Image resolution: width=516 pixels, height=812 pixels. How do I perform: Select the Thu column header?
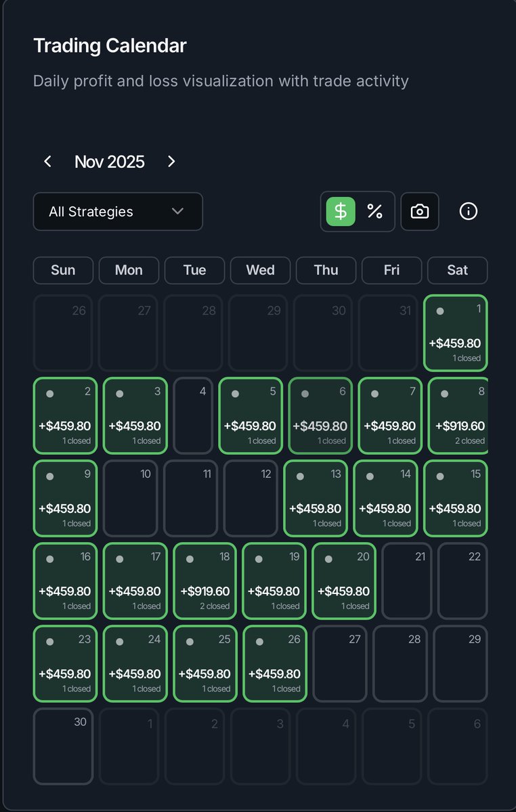pyautogui.click(x=326, y=270)
